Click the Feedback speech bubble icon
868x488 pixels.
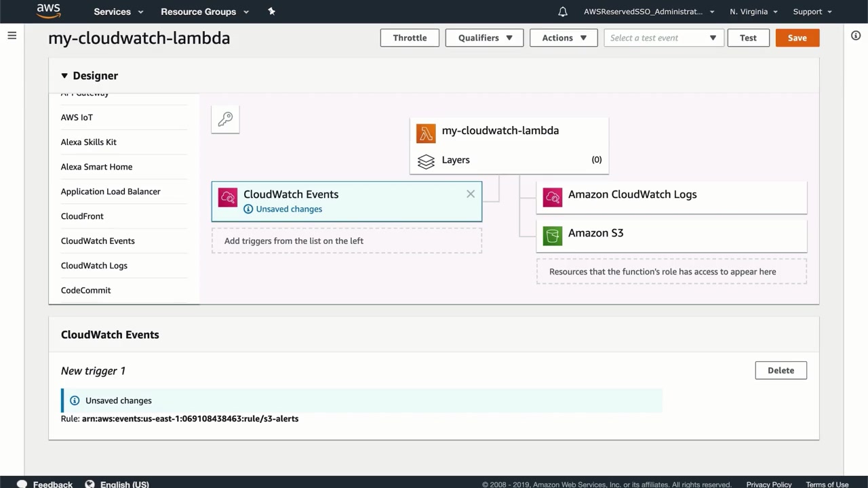click(22, 484)
